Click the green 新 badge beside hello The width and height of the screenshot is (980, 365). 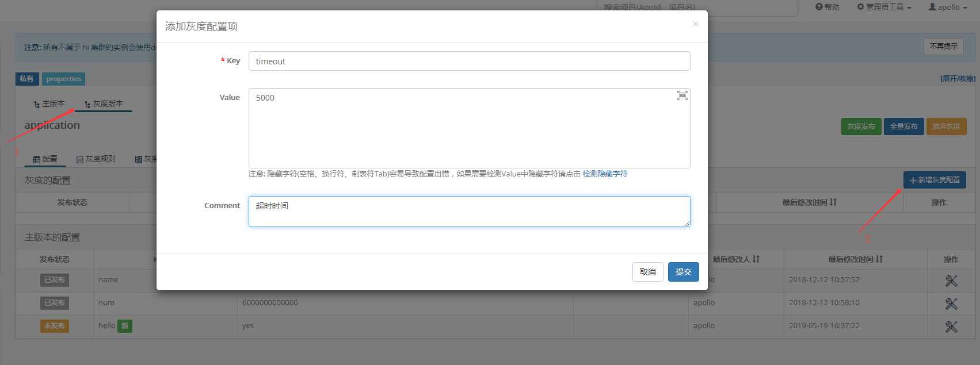[x=125, y=326]
